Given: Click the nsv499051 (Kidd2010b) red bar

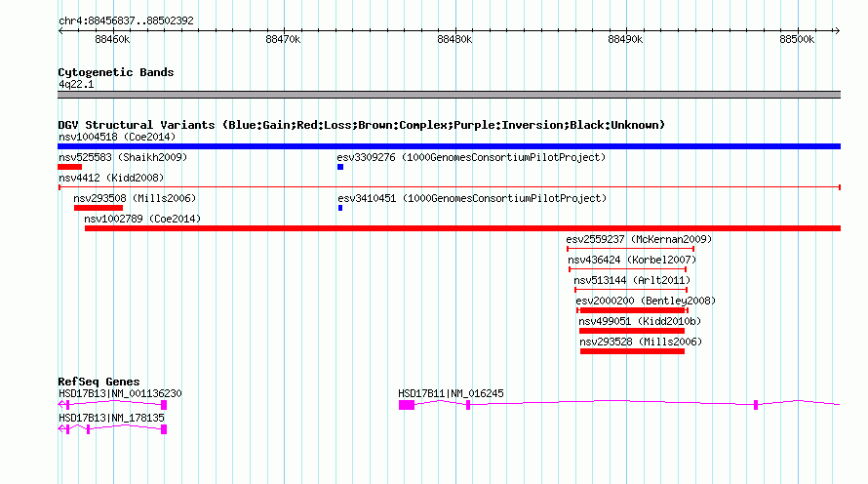Looking at the screenshot, I should pos(632,331).
